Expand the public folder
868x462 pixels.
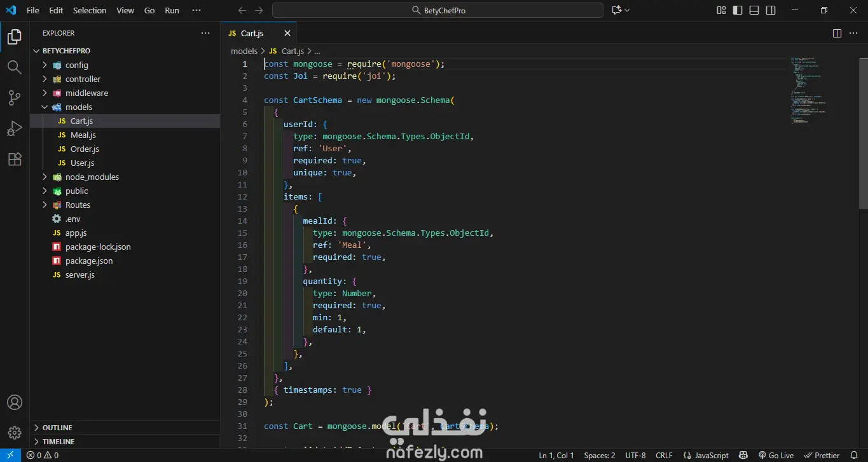125,191
